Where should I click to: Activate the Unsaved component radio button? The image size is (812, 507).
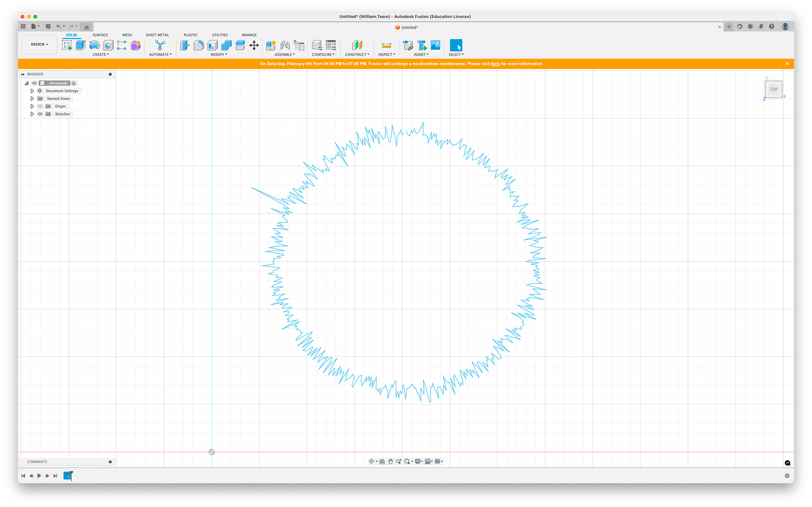(74, 83)
